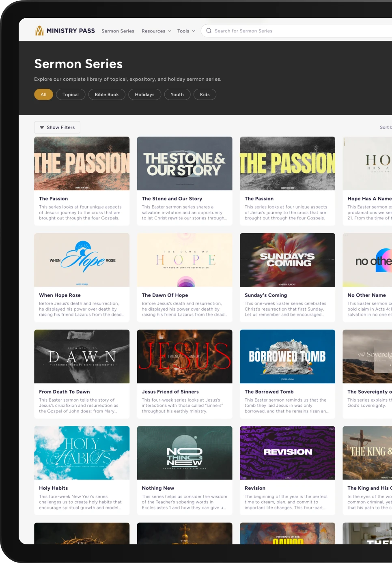Toggle the Topical category filter
Screen dimensions: 392x563
point(71,94)
